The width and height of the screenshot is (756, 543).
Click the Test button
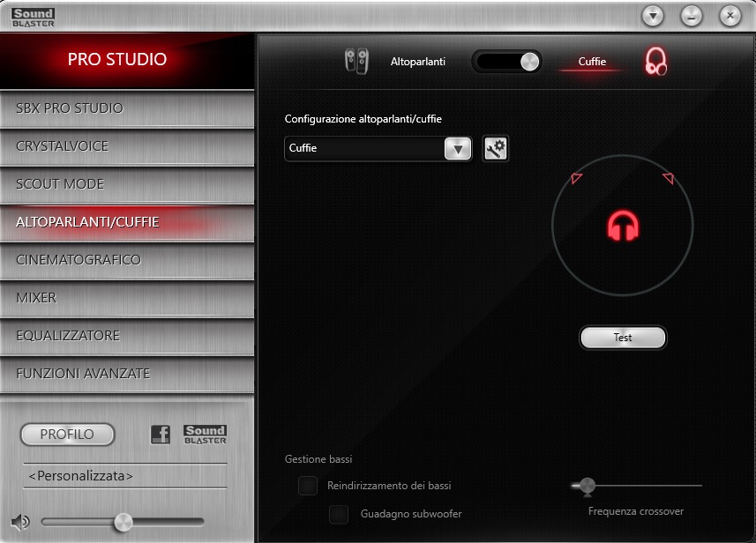point(623,338)
